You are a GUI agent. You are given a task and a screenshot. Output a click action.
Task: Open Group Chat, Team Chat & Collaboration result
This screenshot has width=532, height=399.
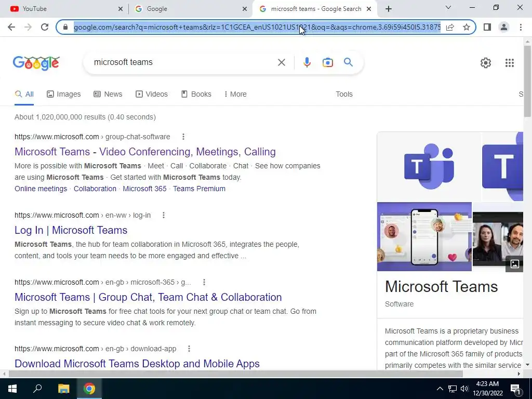[x=148, y=297]
